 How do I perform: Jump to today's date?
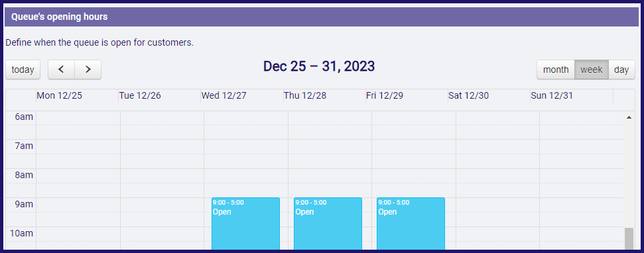pyautogui.click(x=23, y=70)
